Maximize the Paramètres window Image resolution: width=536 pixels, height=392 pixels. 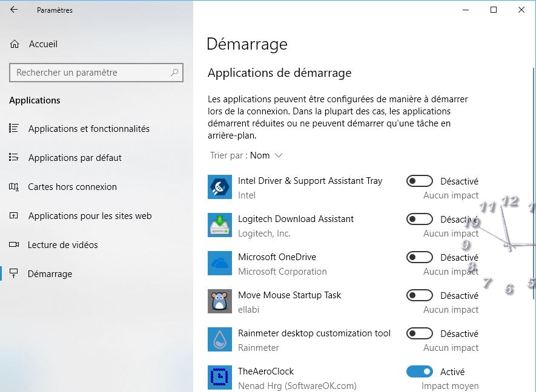[493, 10]
